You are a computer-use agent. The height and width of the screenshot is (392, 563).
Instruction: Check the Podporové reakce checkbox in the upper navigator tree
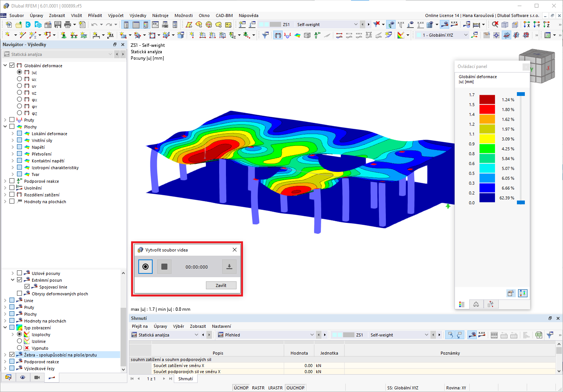click(12, 181)
